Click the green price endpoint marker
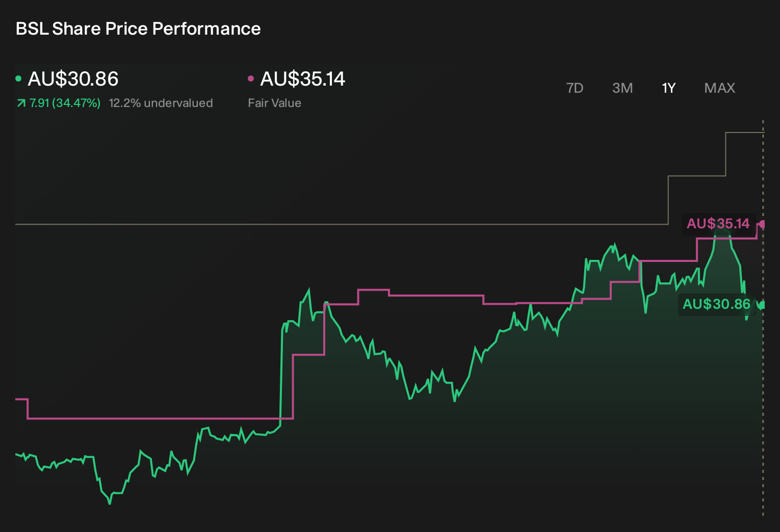 click(x=762, y=305)
